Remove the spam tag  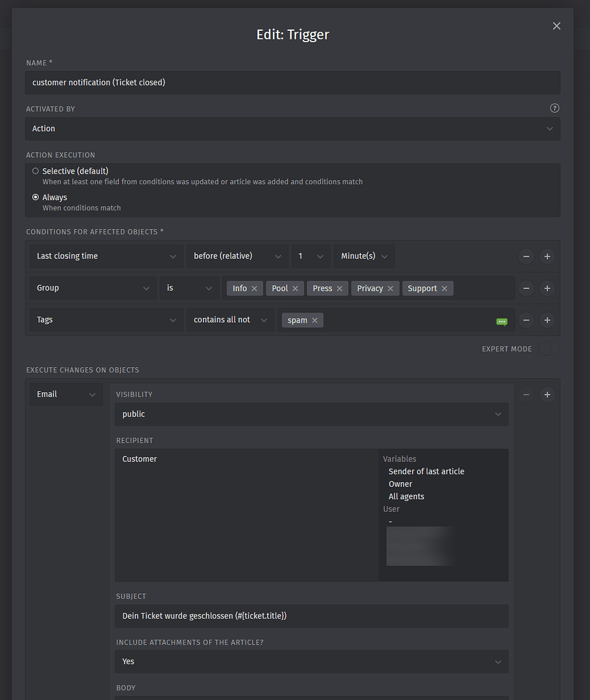[315, 320]
